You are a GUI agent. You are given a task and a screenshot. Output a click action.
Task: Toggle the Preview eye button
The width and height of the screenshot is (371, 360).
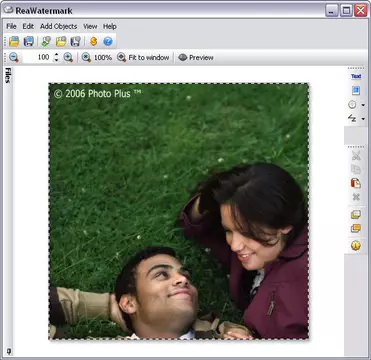[196, 57]
